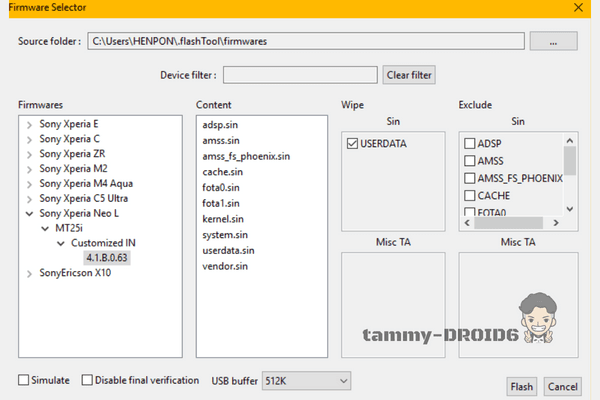Expand the Sony Xperia M4 Aqua node
Image resolution: width=600 pixels, height=400 pixels.
coord(29,184)
